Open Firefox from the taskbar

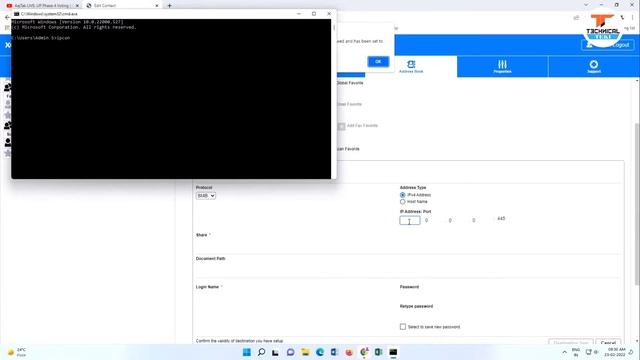pos(349,352)
